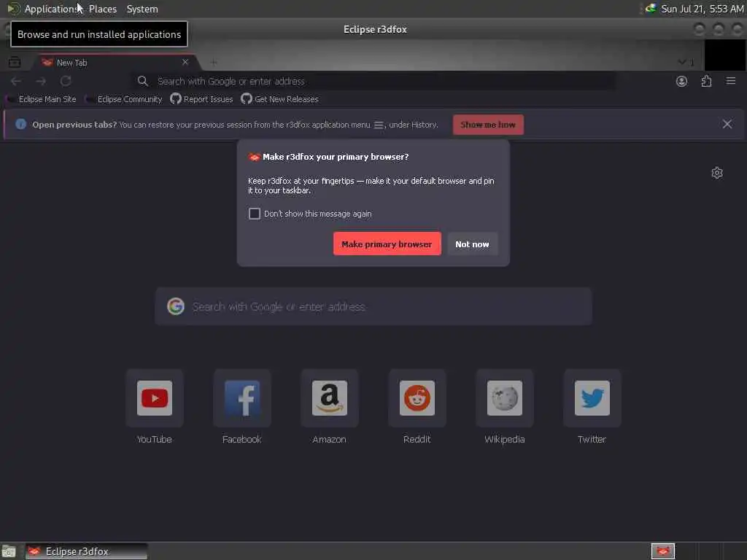747x560 pixels.
Task: Open Eclipse Community bookmark
Action: click(124, 99)
